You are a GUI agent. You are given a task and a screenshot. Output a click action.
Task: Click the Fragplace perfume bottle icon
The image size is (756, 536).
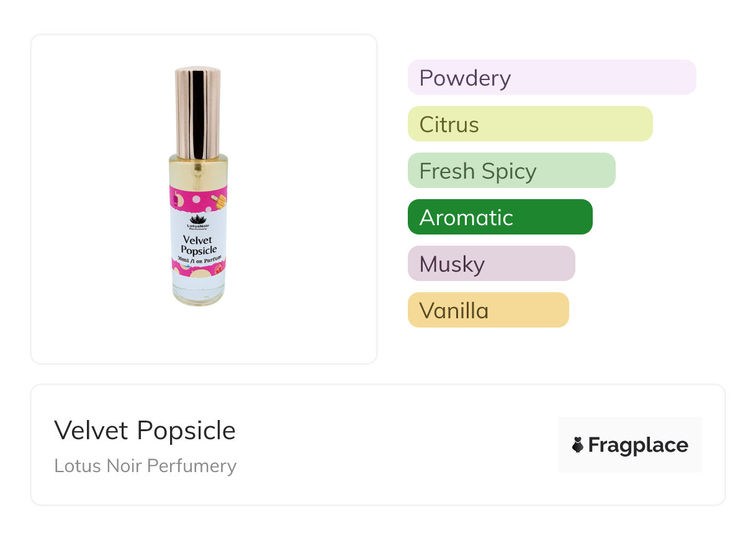tap(578, 445)
